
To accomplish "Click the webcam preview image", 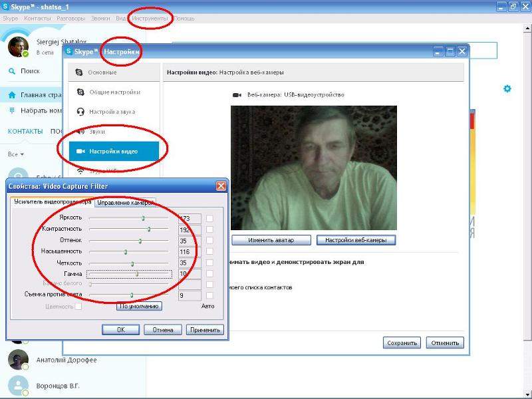I will 314,168.
